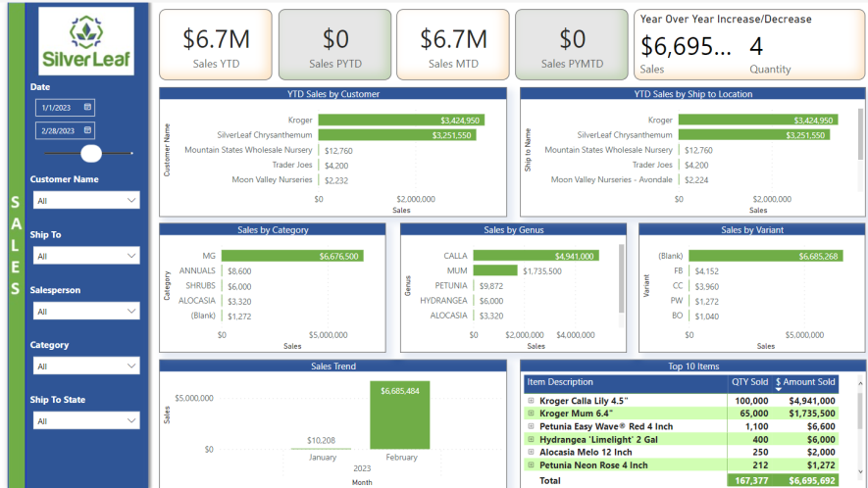Click the SilverLeaf logo image

pyautogui.click(x=86, y=41)
